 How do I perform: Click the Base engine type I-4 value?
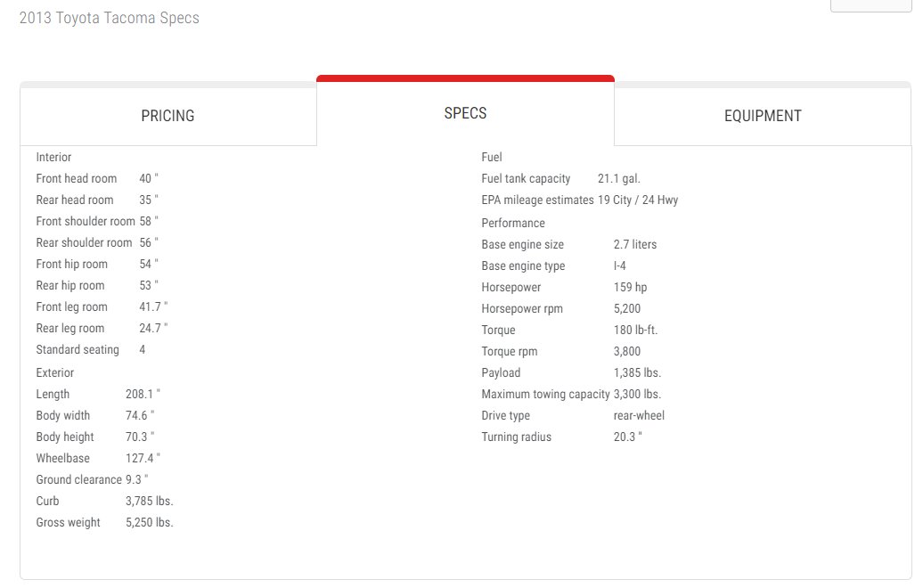click(620, 265)
